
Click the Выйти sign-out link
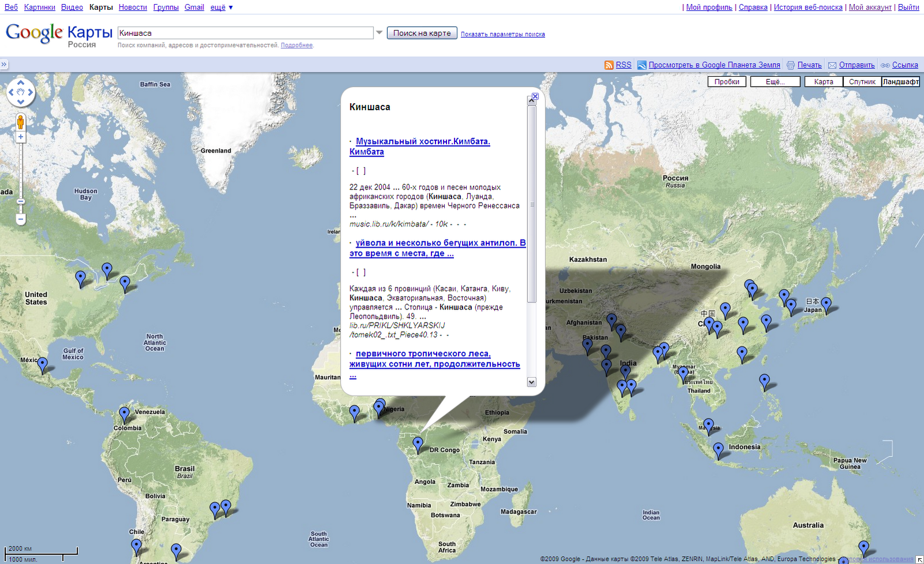pos(908,8)
